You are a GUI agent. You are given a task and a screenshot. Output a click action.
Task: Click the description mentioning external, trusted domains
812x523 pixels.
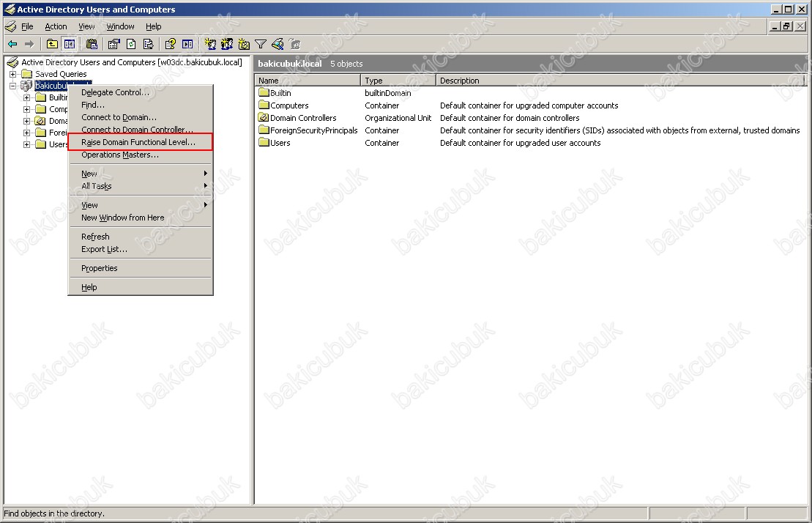pos(620,130)
